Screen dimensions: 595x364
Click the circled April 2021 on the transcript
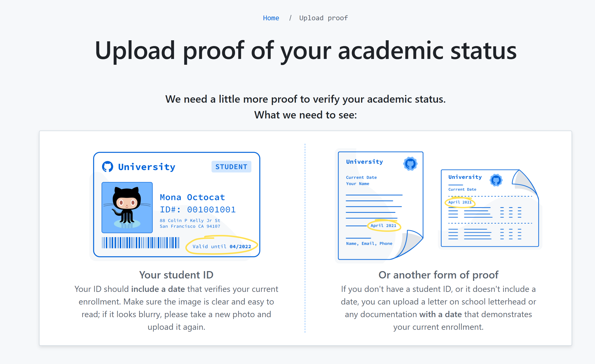(460, 202)
